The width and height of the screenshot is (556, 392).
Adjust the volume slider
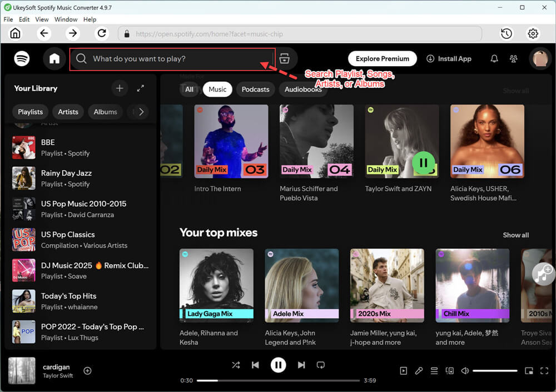tap(495, 371)
